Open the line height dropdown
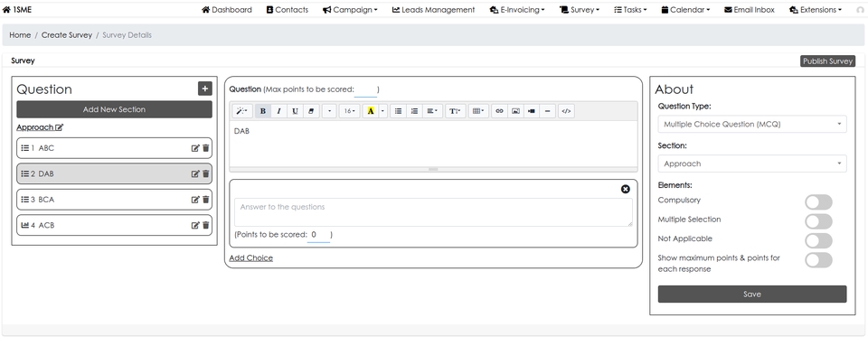 click(455, 111)
